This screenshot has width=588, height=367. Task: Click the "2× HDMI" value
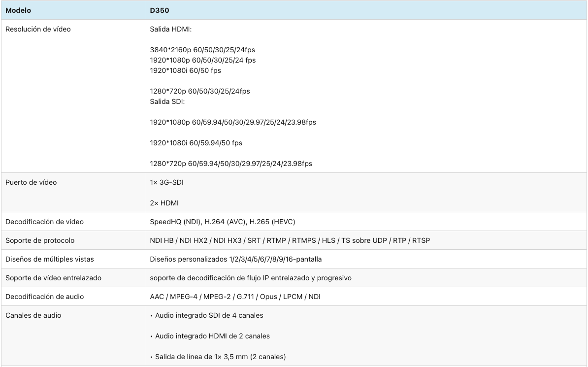click(x=164, y=203)
